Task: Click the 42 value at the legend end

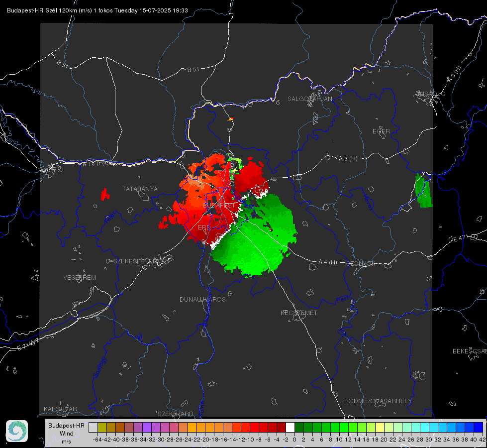Action: [483, 440]
